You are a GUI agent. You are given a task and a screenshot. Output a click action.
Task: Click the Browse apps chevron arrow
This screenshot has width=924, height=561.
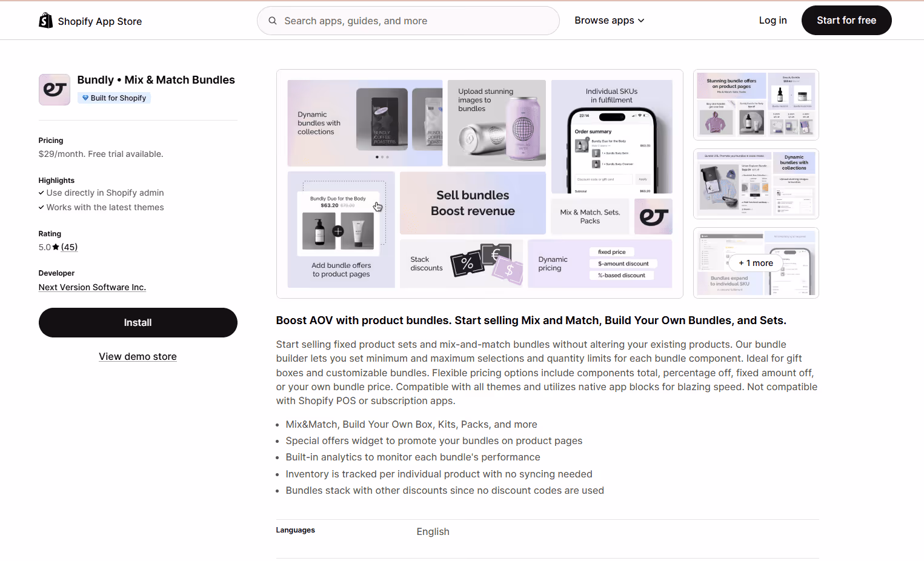pyautogui.click(x=641, y=21)
